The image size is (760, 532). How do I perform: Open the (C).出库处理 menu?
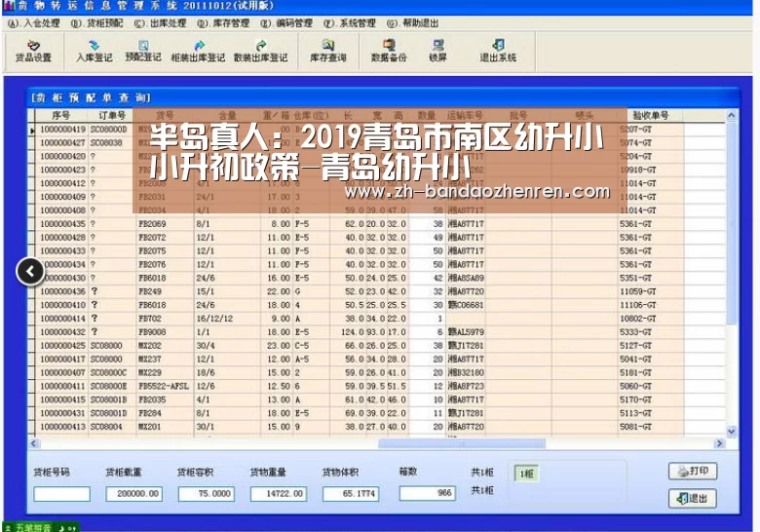[x=160, y=23]
